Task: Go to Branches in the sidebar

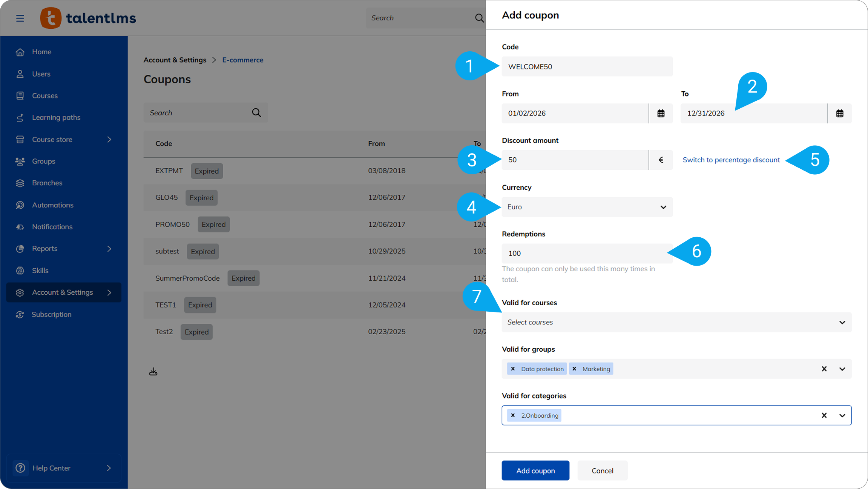Action: (x=47, y=183)
